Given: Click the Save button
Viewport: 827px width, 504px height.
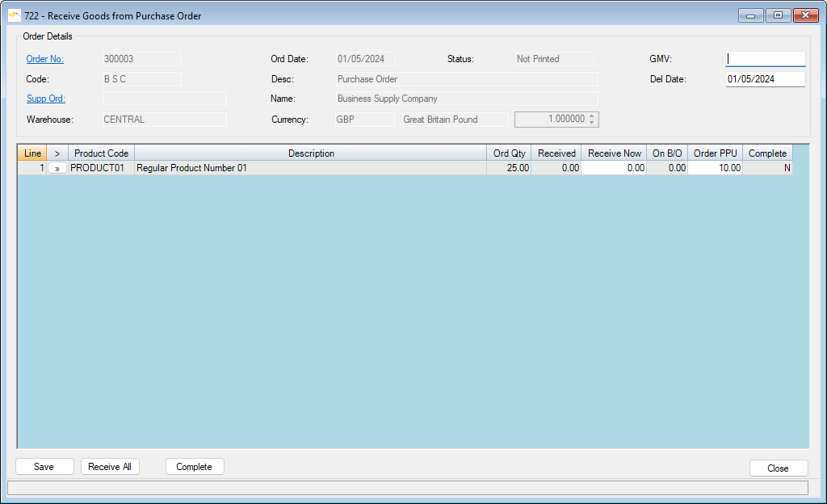Looking at the screenshot, I should point(44,467).
